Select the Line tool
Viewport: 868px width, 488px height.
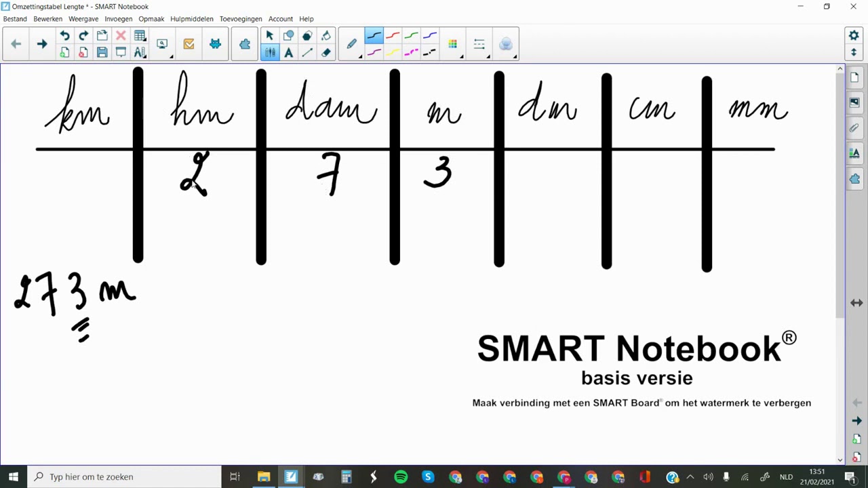tap(307, 52)
